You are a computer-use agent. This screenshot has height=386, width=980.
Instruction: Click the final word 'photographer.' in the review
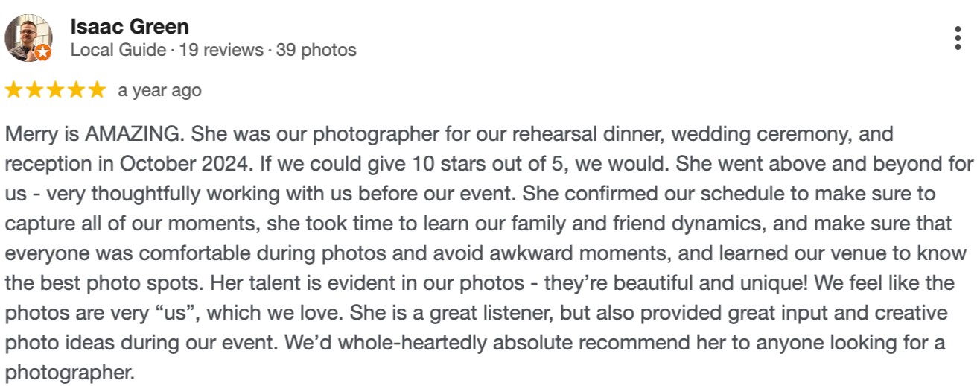pos(71,371)
